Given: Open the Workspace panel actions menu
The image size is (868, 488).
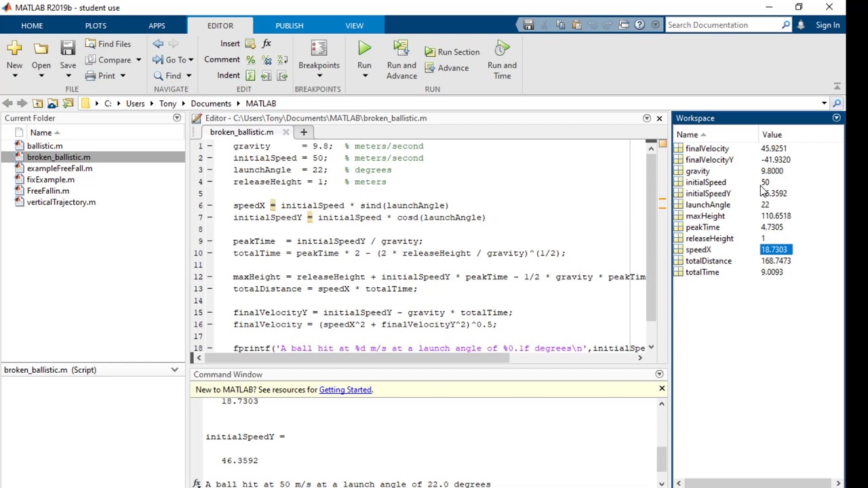Looking at the screenshot, I should [x=836, y=118].
